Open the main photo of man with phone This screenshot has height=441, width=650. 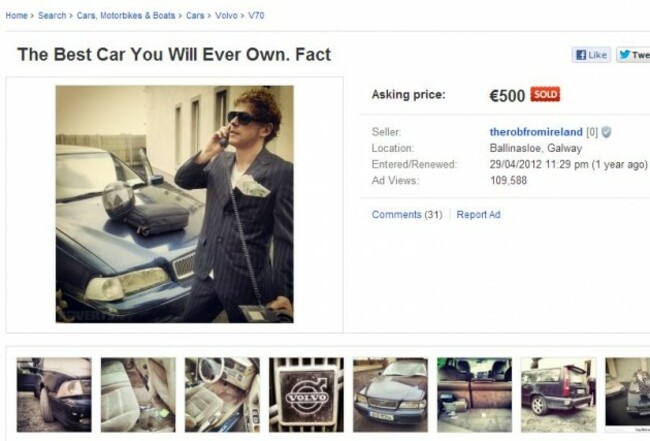point(175,204)
